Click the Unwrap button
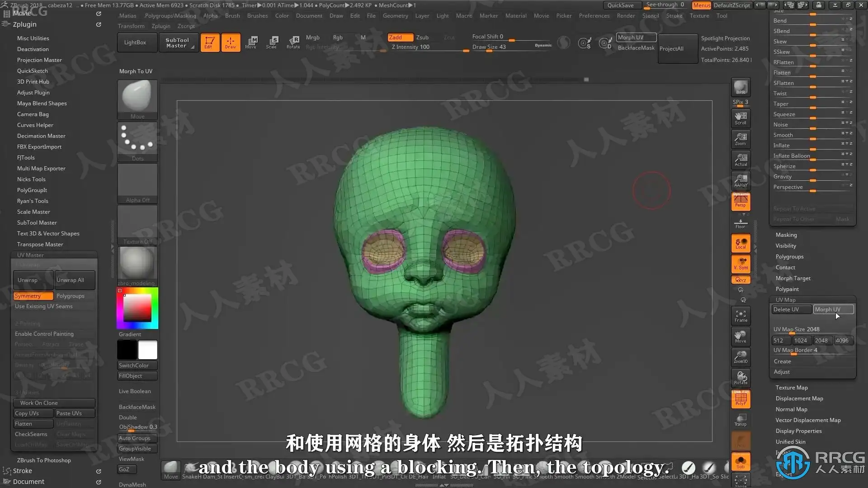Image resolution: width=868 pixels, height=488 pixels. click(x=33, y=280)
